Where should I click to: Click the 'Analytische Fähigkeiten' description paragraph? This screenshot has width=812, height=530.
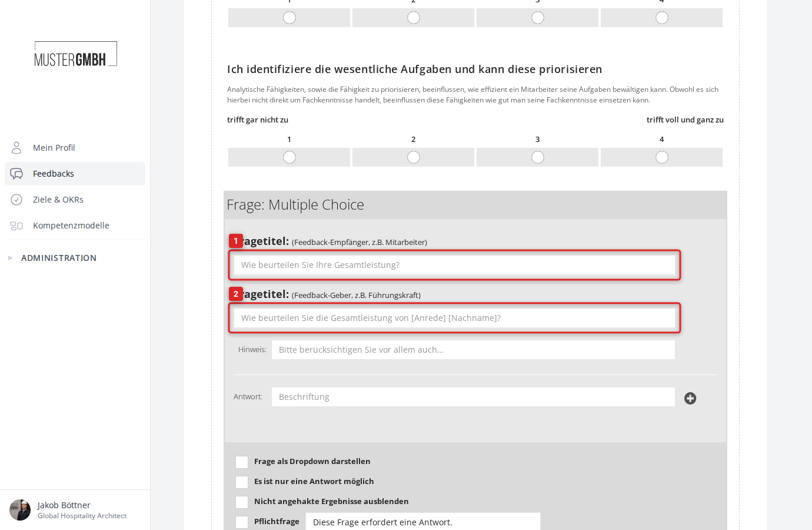[x=473, y=95]
